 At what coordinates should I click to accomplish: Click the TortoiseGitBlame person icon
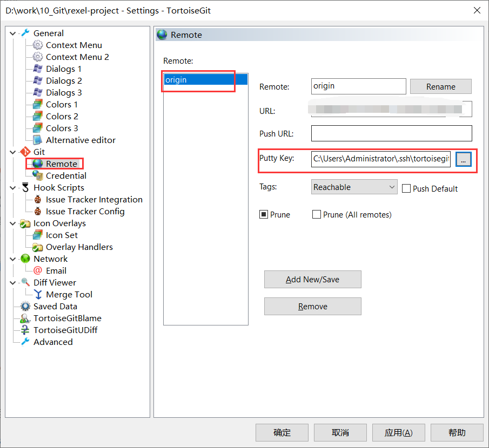[25, 318]
